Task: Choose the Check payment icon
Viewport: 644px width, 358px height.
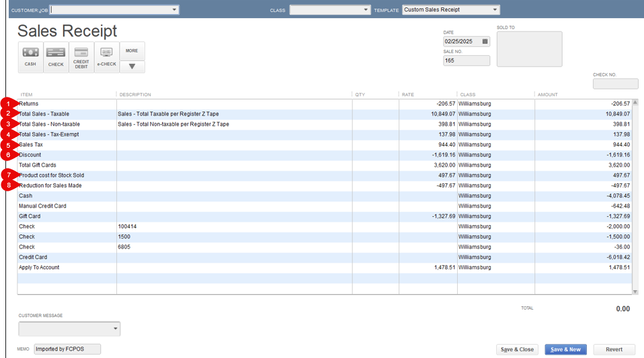Action: [56, 56]
